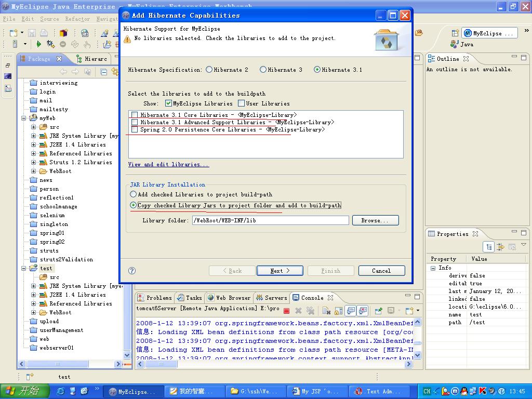Click the Clear Console icon
The width and height of the screenshot is (532, 399).
(326, 311)
